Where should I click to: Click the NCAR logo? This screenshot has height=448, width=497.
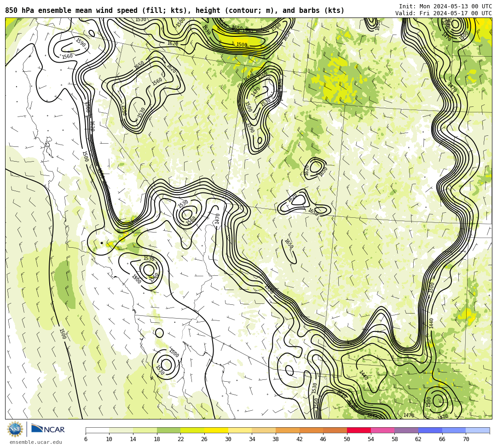click(x=48, y=429)
